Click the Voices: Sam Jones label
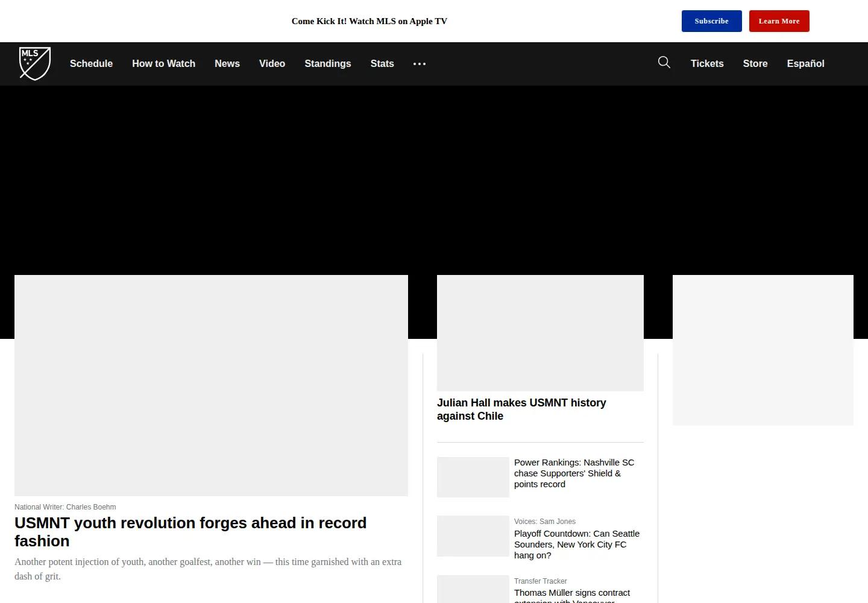 coord(545,522)
